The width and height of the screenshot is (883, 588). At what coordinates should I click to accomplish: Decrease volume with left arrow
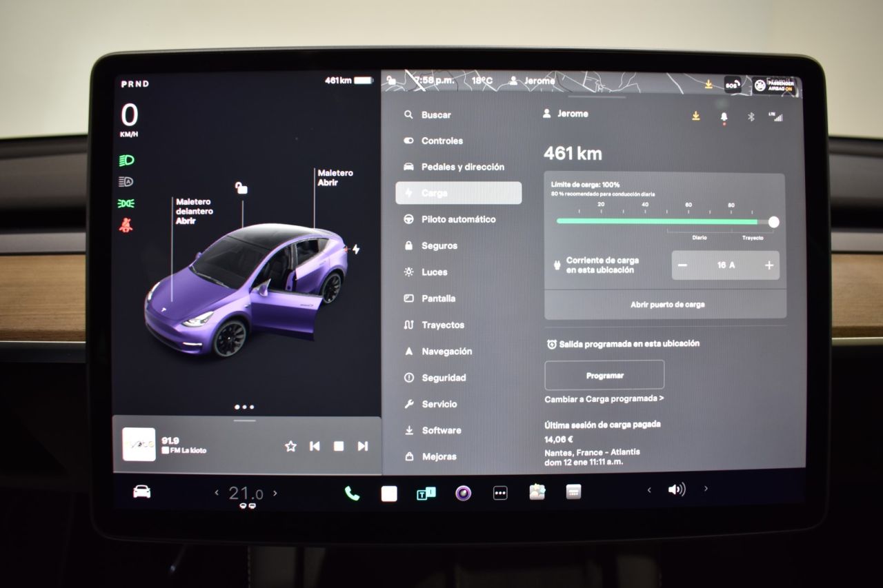click(648, 490)
